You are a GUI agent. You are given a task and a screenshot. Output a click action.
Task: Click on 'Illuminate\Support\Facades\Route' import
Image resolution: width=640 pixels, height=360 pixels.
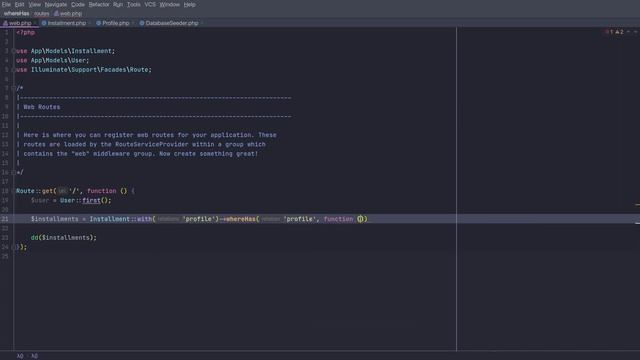[x=89, y=70]
